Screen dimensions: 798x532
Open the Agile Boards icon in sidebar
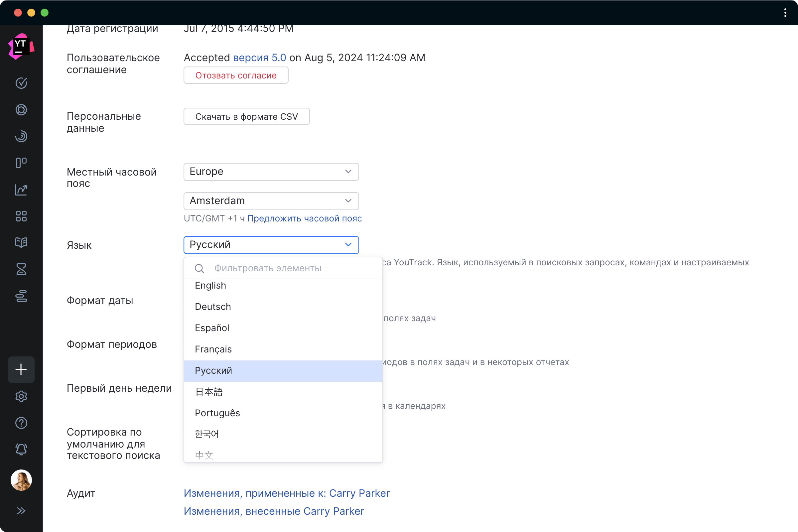(x=21, y=162)
